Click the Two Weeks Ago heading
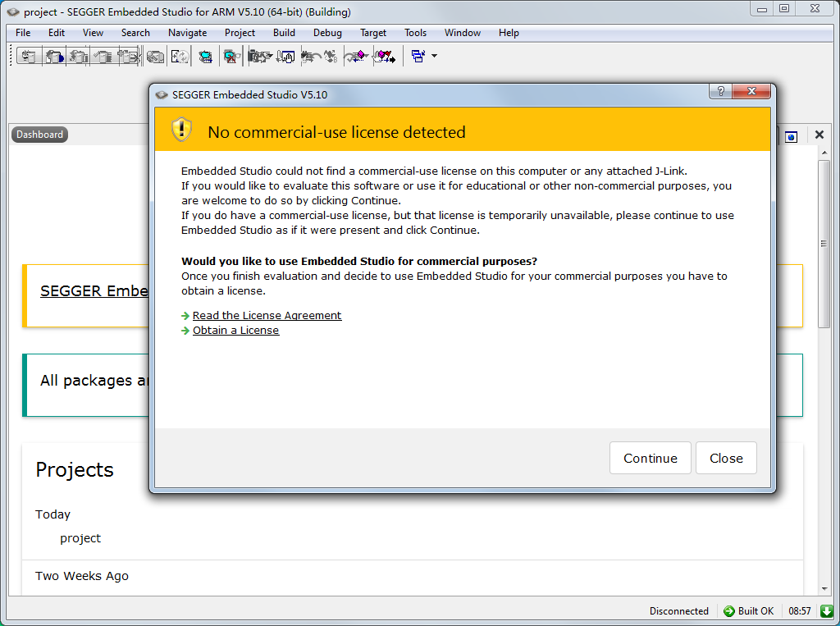Screen dimensions: 840x626 coord(82,576)
